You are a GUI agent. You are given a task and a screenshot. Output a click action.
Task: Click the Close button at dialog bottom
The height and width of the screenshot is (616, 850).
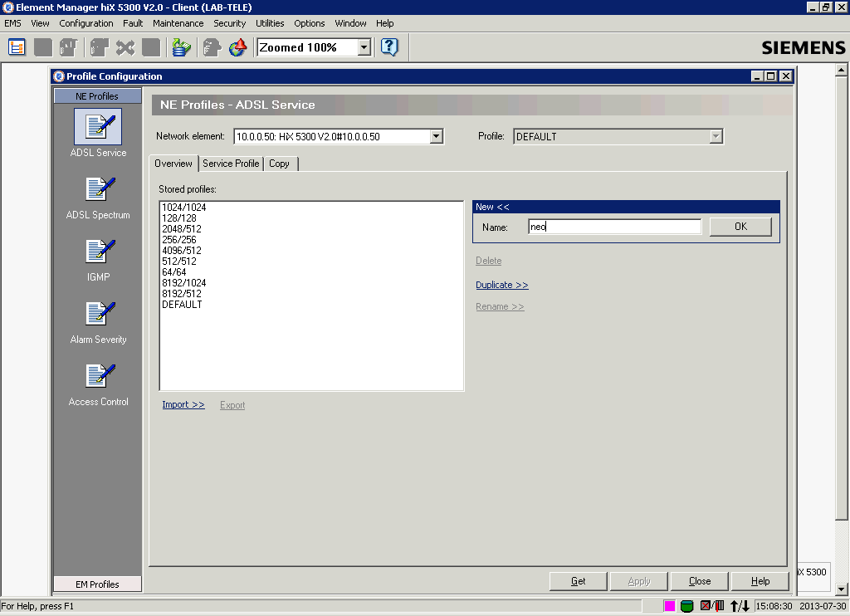[x=700, y=581]
